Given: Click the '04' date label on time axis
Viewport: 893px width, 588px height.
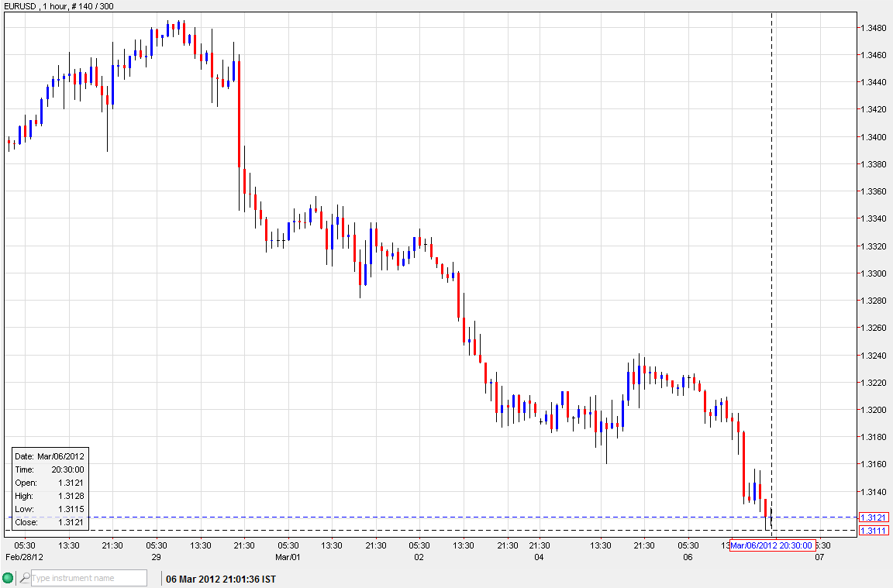Looking at the screenshot, I should click(x=539, y=557).
